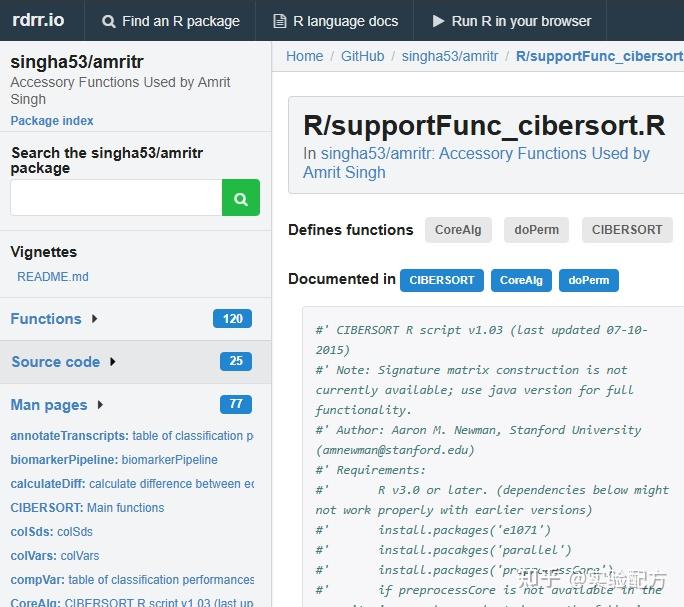The width and height of the screenshot is (684, 607).
Task: Click the play icon beside Run R in your browser
Action: (x=438, y=21)
